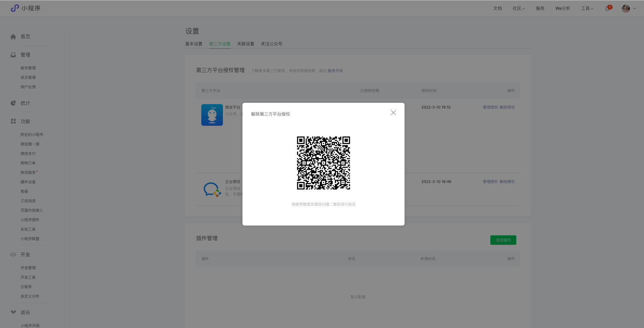Open 物流服务 in sidebar
This screenshot has height=328, width=644.
tap(28, 172)
